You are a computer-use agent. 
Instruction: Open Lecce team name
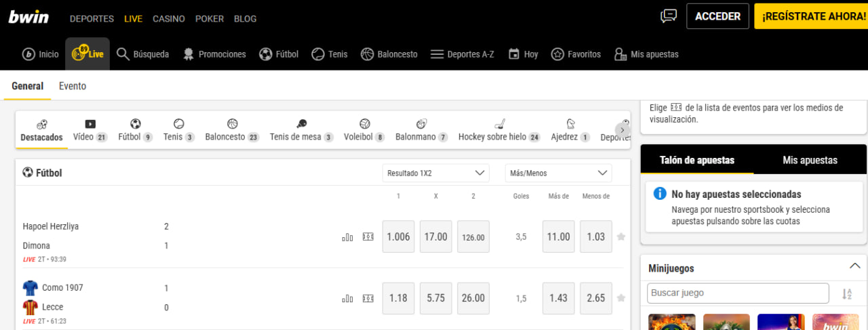click(x=53, y=307)
